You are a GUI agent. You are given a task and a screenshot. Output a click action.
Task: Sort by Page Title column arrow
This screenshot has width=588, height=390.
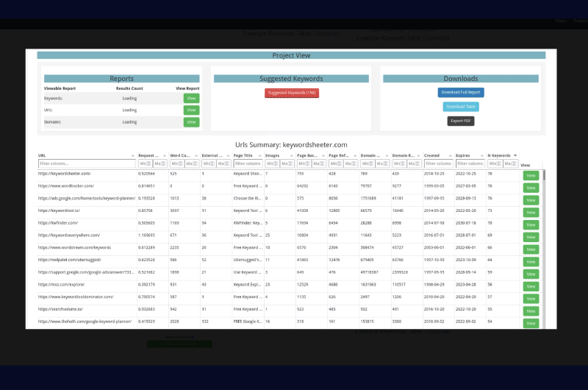pyautogui.click(x=259, y=156)
